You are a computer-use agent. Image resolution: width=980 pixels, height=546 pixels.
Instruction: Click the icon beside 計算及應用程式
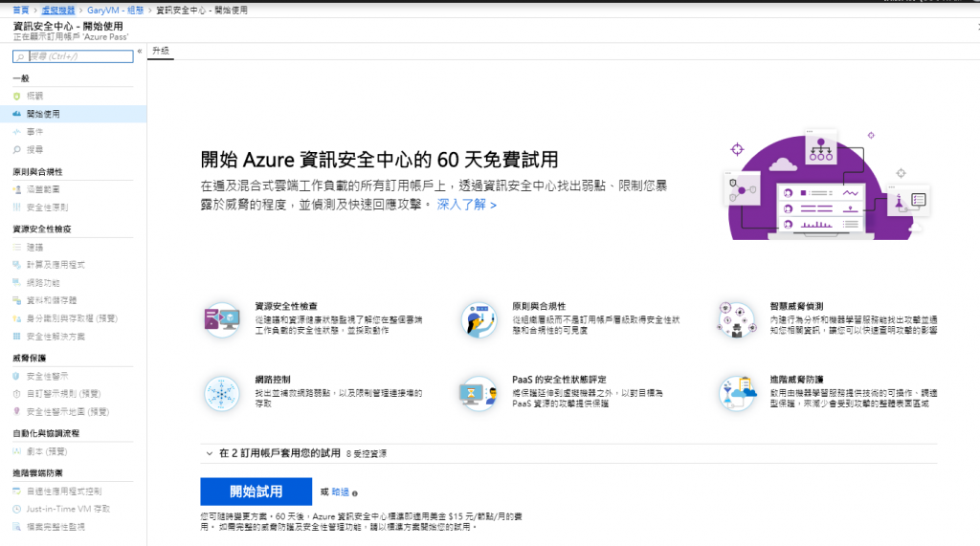17,265
